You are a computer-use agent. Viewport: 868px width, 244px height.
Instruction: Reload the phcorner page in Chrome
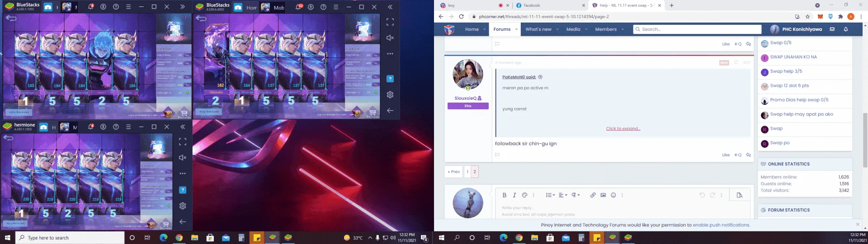tap(461, 17)
